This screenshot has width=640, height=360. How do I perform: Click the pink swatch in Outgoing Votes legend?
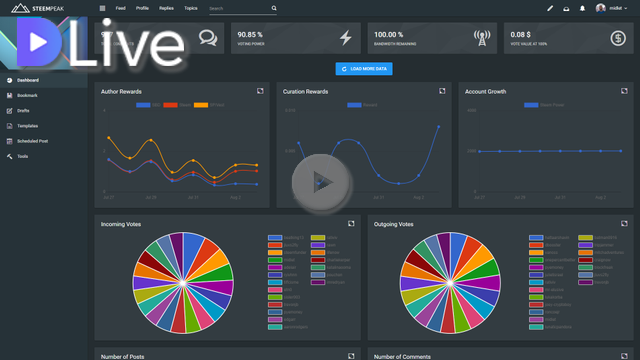[536, 290]
